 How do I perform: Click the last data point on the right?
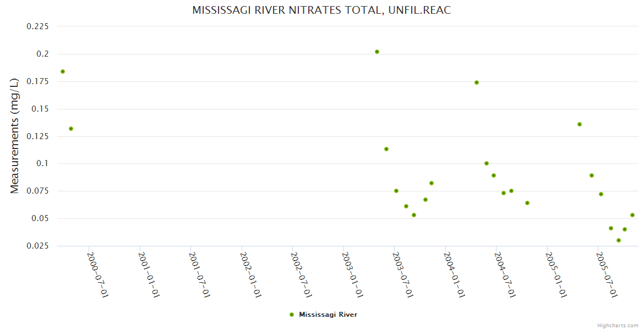(x=632, y=215)
